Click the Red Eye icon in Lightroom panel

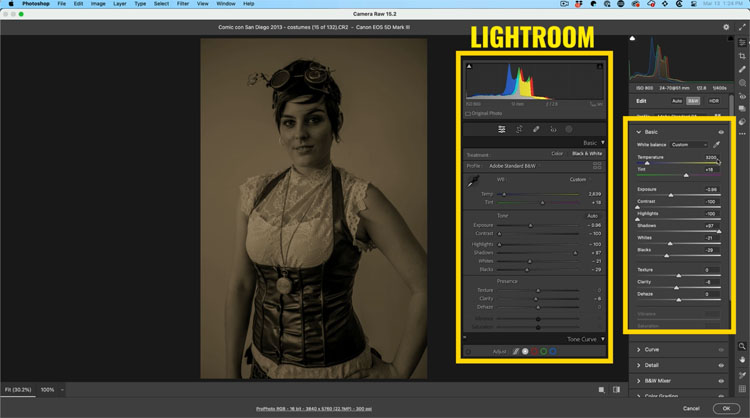click(x=553, y=129)
